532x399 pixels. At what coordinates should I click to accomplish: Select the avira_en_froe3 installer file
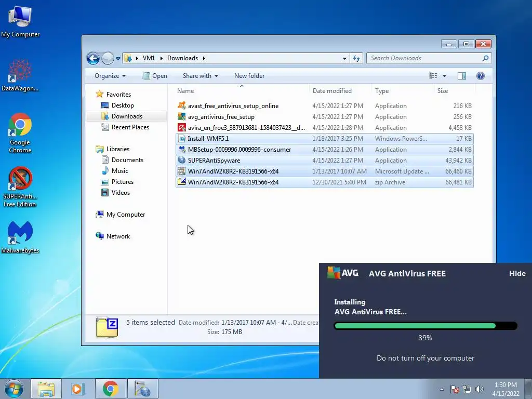click(x=325, y=128)
